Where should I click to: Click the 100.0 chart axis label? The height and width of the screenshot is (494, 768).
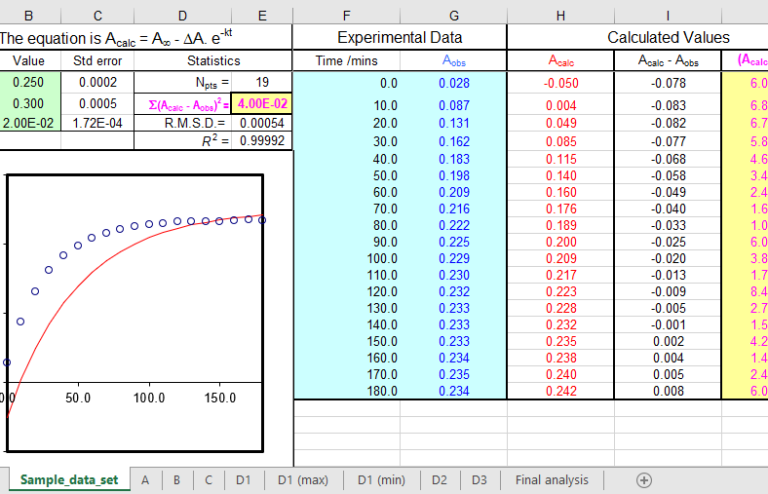coord(149,398)
